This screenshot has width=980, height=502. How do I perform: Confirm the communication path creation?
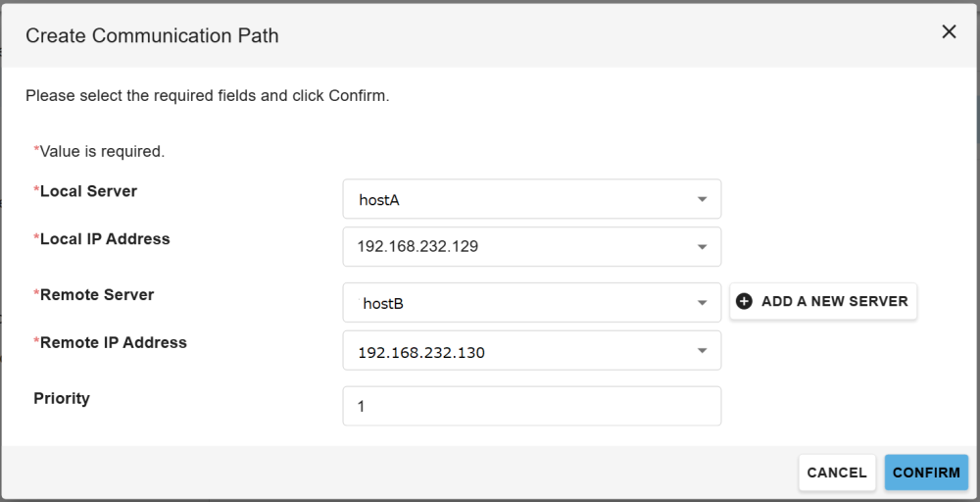926,473
